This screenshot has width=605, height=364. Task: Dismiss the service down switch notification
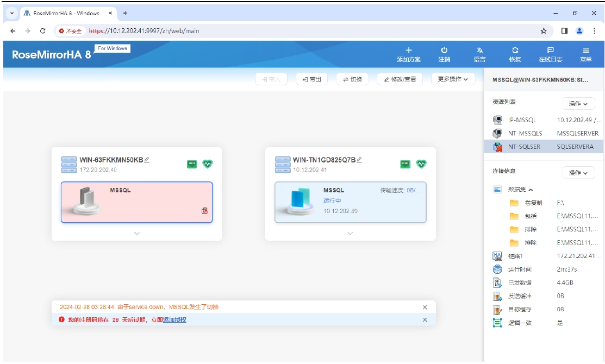tap(425, 307)
